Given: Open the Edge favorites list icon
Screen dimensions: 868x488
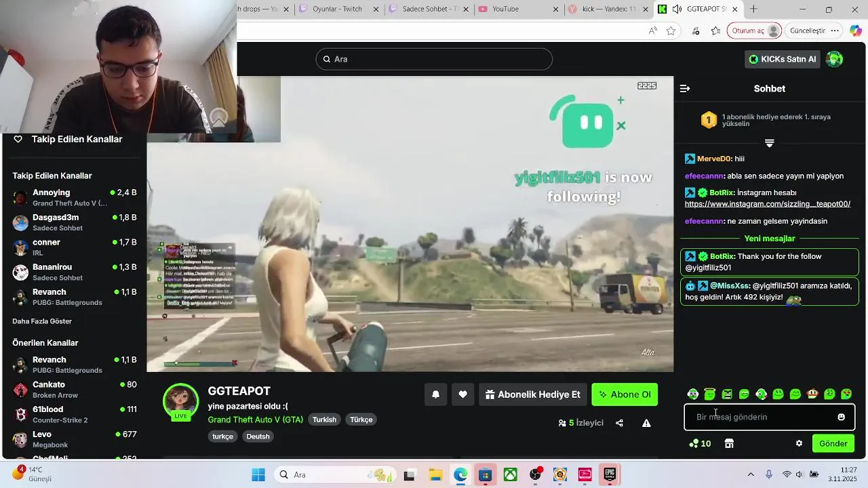Looking at the screenshot, I should 715,30.
